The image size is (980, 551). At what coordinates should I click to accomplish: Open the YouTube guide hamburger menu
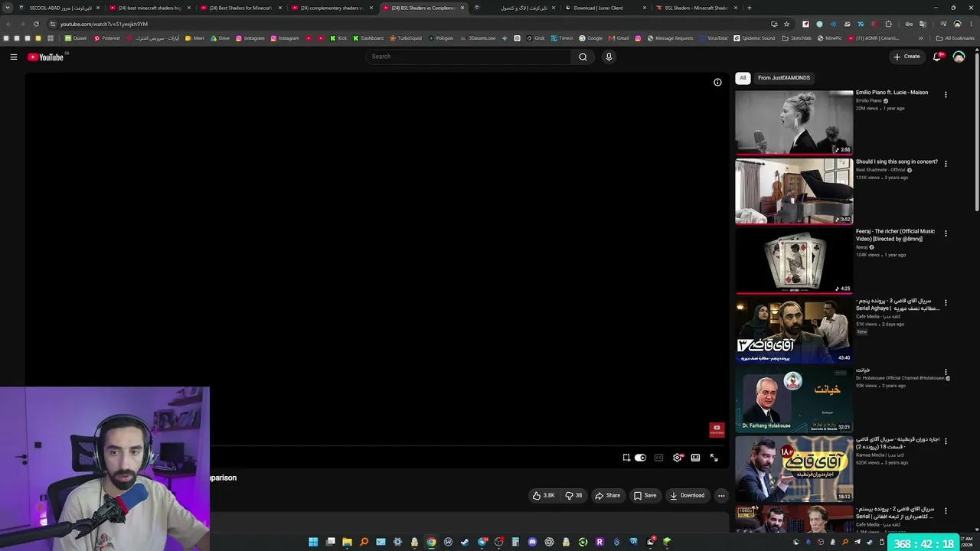point(14,57)
